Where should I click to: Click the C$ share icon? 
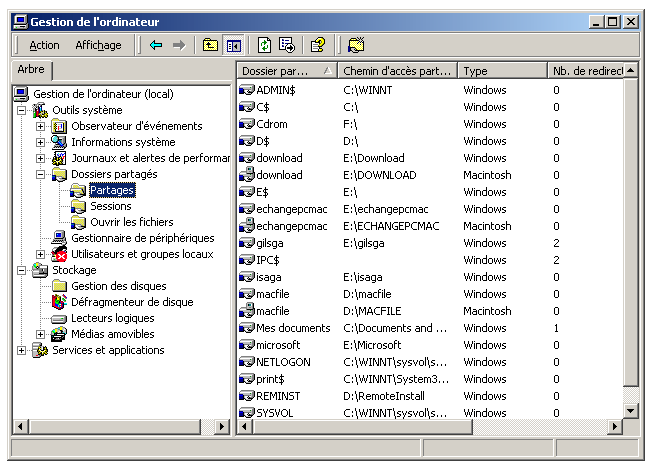[247, 107]
